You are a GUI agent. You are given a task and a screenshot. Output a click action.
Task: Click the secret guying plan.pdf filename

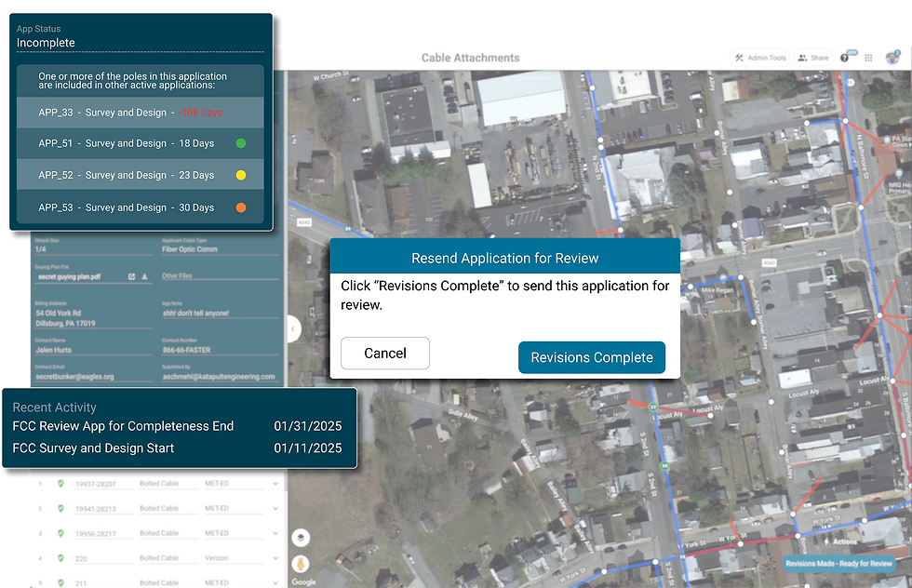coord(69,277)
